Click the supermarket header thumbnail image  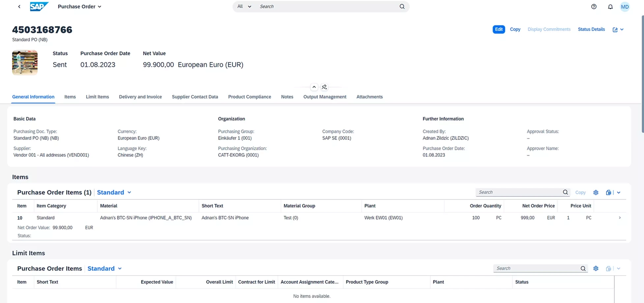pyautogui.click(x=25, y=62)
